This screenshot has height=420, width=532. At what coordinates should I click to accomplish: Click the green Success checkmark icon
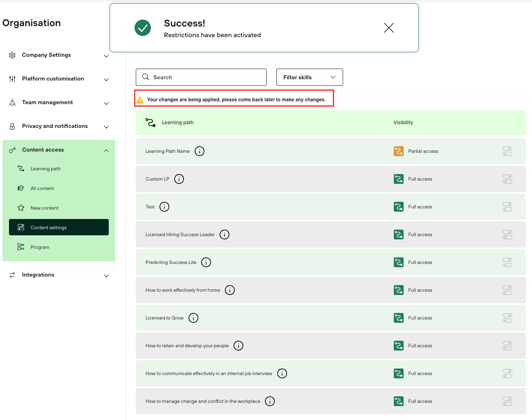point(143,28)
